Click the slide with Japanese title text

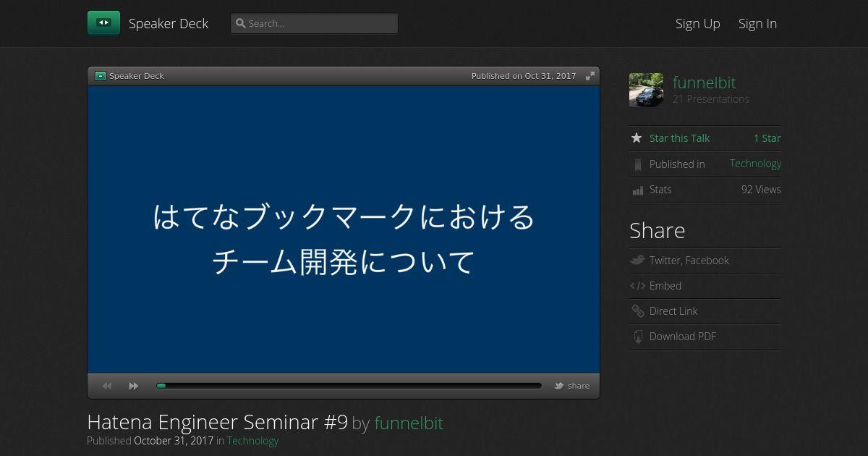pos(344,230)
